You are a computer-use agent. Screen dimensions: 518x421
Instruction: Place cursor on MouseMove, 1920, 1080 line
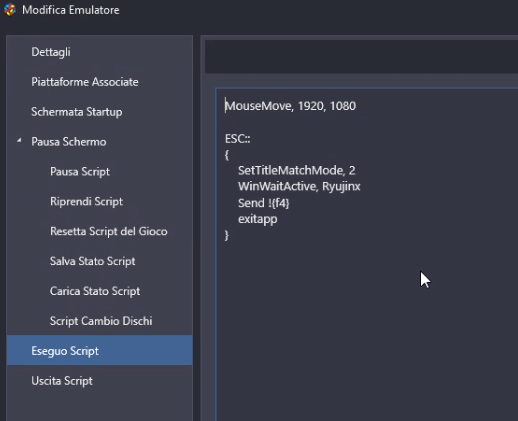[290, 106]
